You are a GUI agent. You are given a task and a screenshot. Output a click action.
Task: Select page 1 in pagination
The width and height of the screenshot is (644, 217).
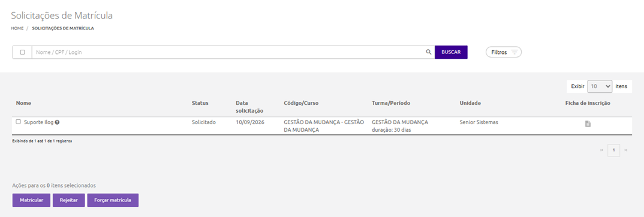click(x=613, y=150)
